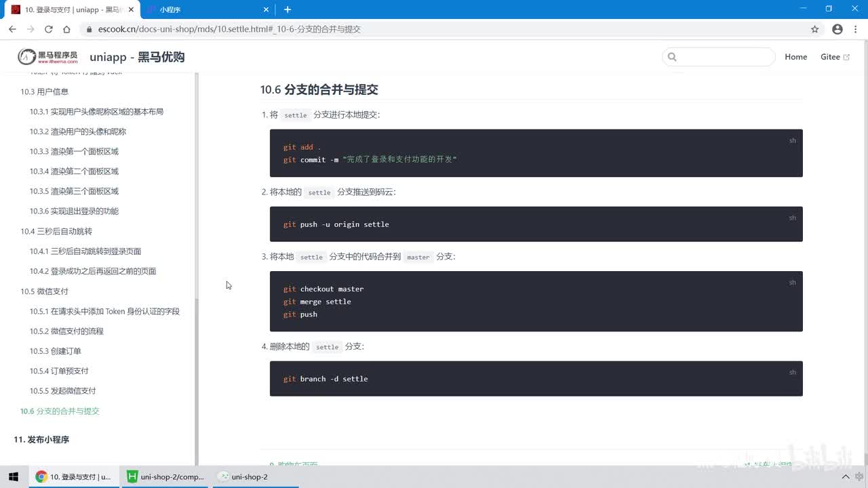The height and width of the screenshot is (488, 868).
Task: Close the 登录与支付 browser tab
Action: click(x=131, y=9)
